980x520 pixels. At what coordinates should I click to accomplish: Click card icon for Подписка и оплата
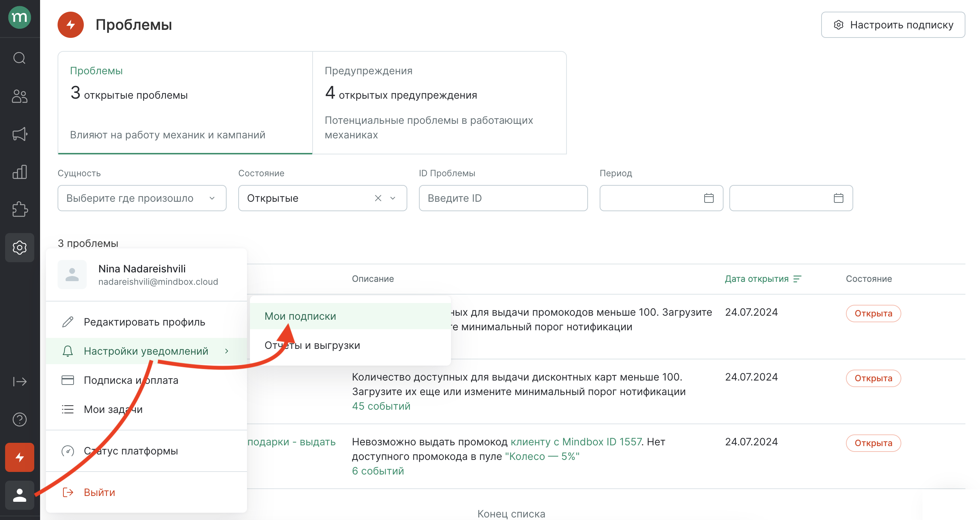click(x=68, y=380)
